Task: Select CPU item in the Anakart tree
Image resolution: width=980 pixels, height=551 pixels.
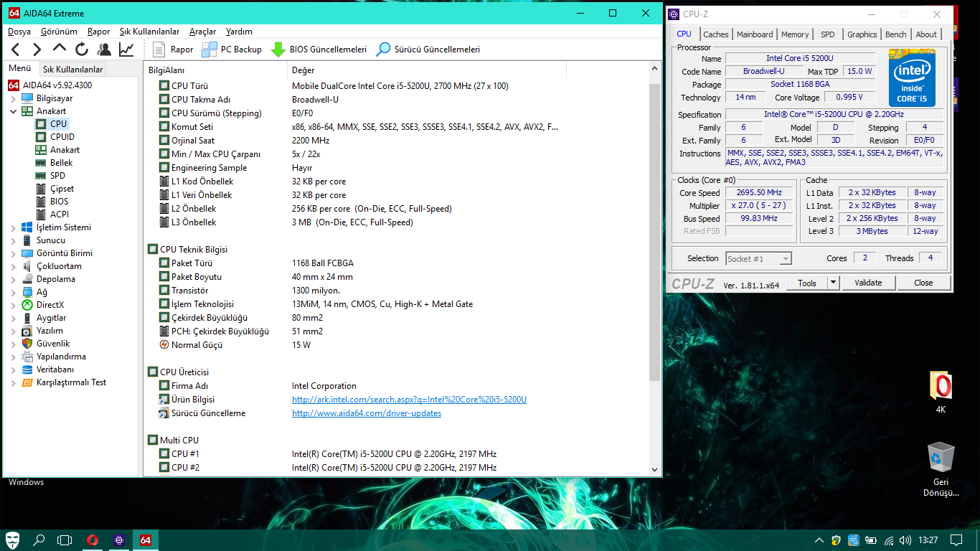Action: (58, 124)
